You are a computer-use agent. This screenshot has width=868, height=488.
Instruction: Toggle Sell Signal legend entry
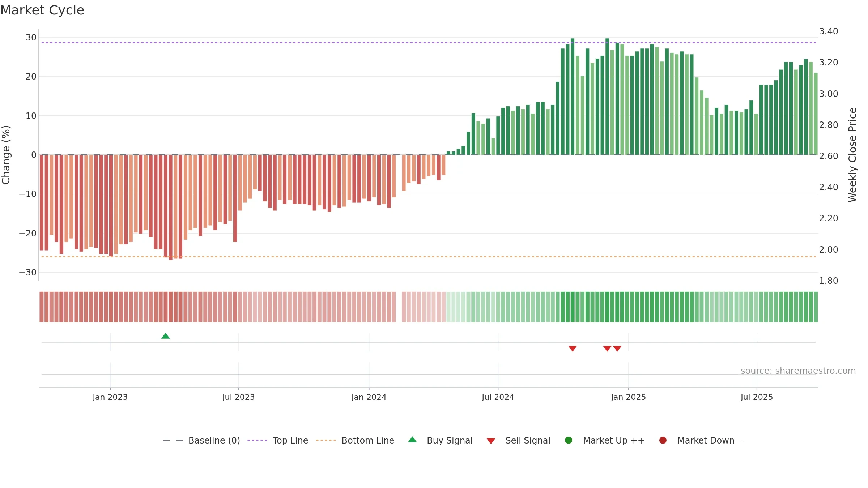(518, 440)
